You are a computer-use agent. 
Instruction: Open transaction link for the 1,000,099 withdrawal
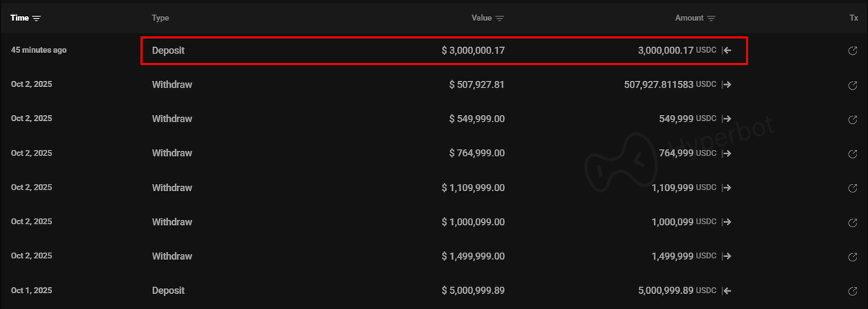tap(853, 222)
